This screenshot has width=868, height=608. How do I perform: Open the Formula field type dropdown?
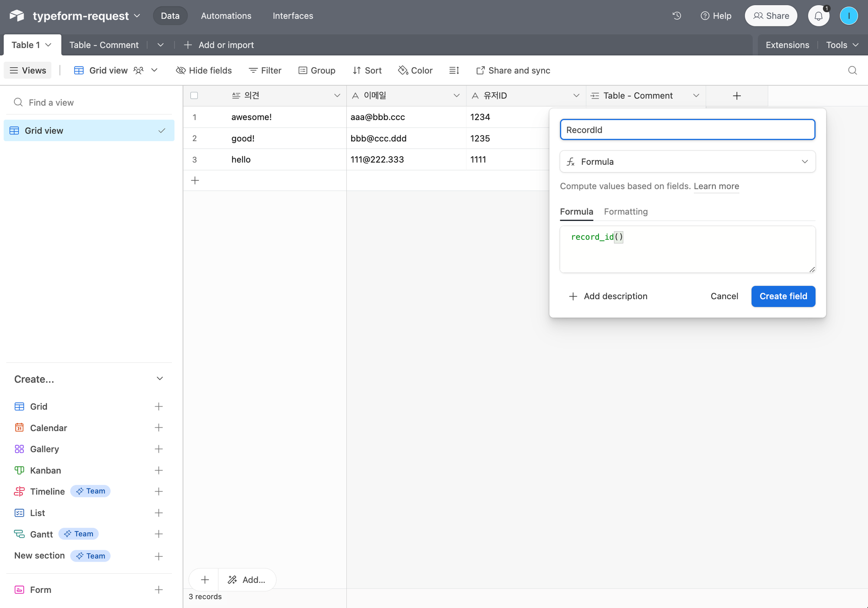click(687, 162)
